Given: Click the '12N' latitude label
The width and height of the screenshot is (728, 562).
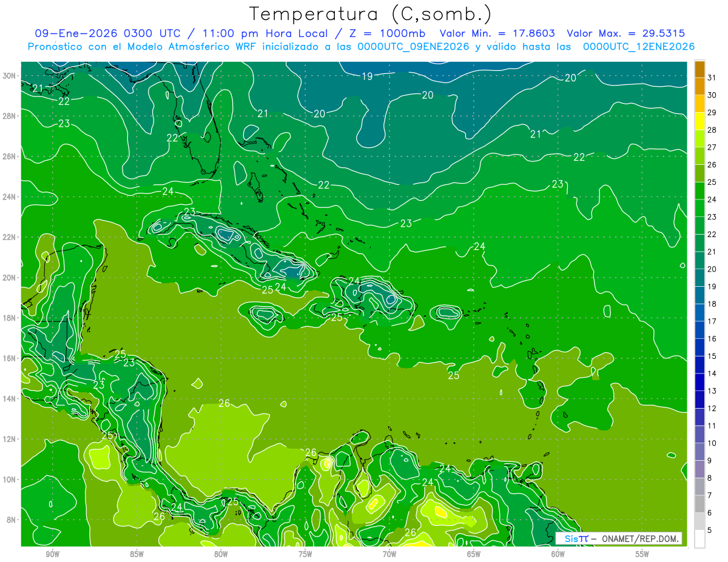Looking at the screenshot, I should tap(10, 439).
